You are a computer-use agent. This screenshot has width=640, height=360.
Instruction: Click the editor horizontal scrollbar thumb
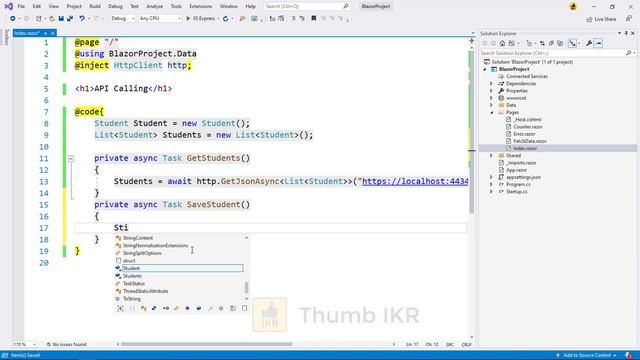coord(207,344)
